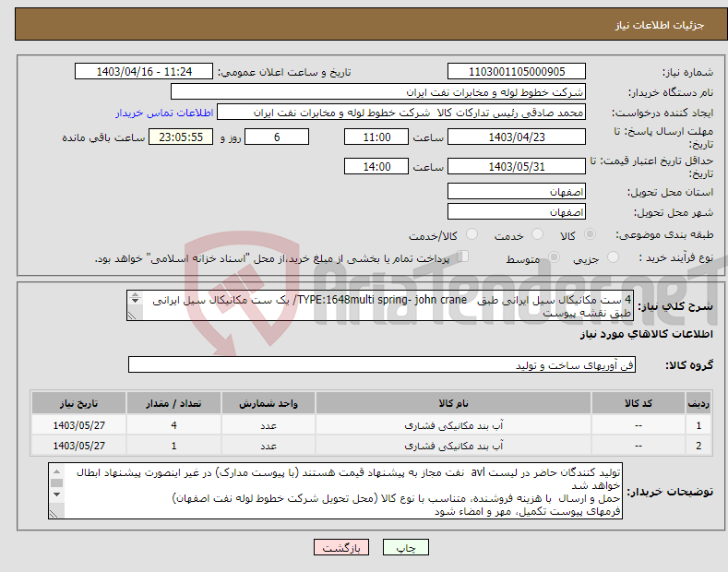The height and width of the screenshot is (572, 728).
Task: Click remaining days field showing 6
Action: 277,137
